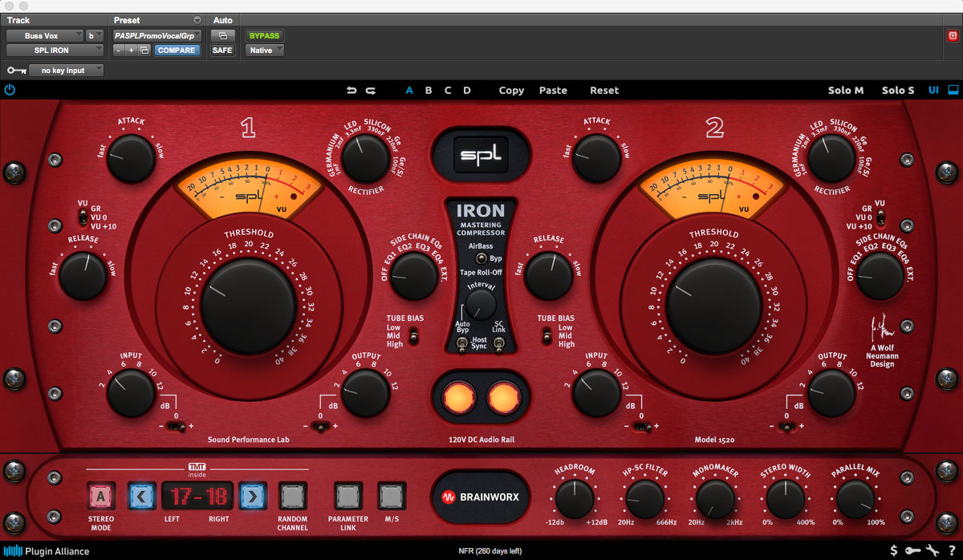
Task: Click Paste in the toolbar
Action: [x=553, y=91]
